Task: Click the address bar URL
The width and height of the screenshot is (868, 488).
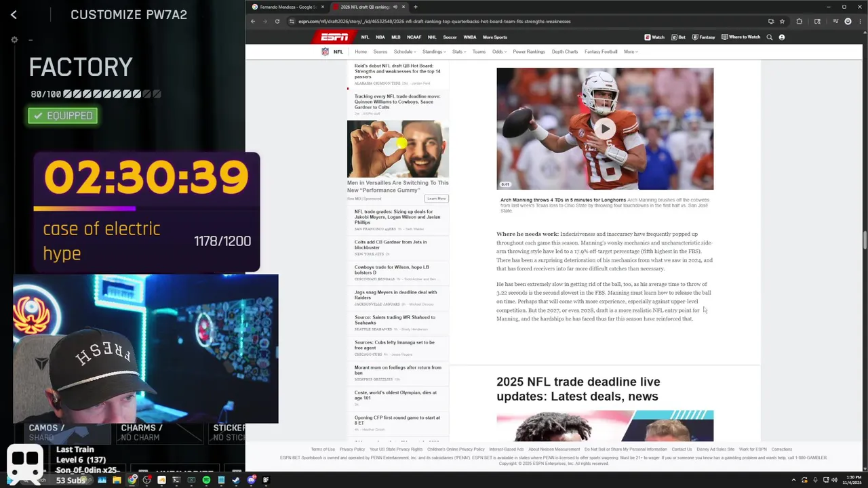Action: 434,21
